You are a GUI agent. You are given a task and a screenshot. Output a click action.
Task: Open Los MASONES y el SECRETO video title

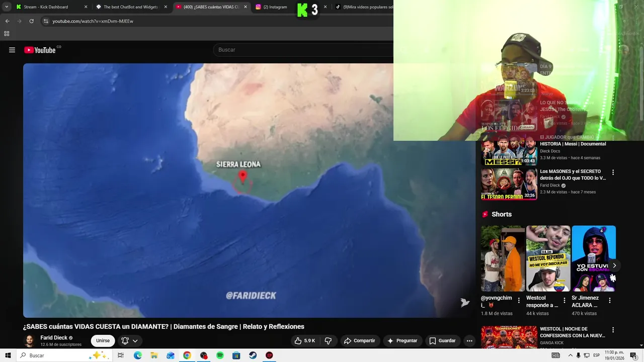573,174
